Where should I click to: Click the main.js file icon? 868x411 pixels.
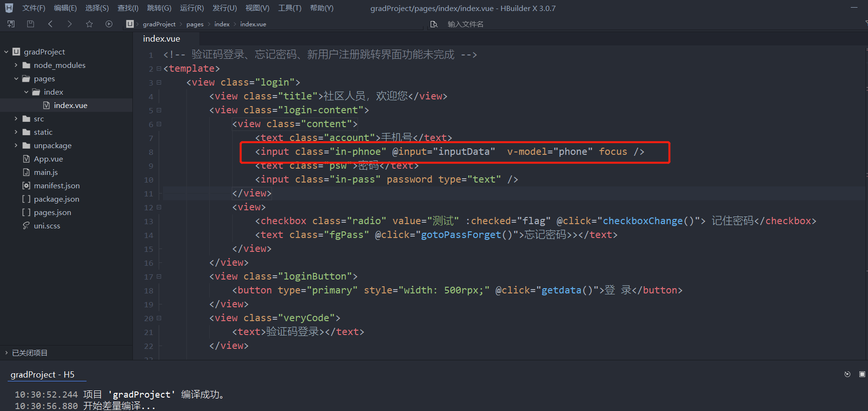(x=26, y=172)
